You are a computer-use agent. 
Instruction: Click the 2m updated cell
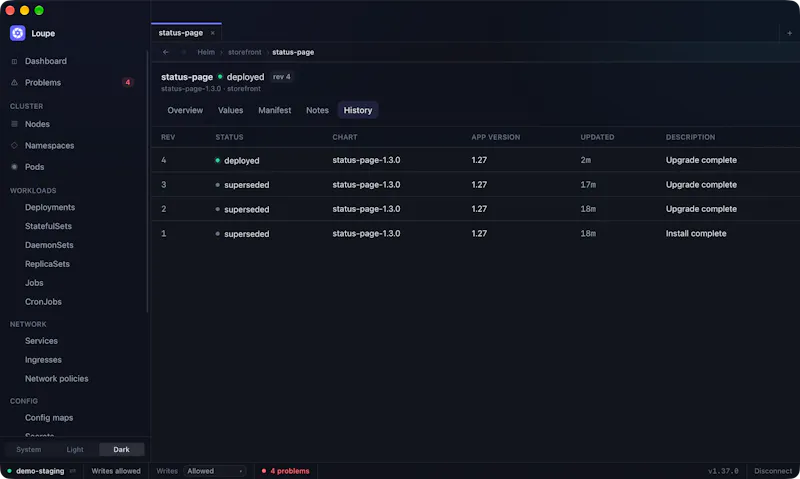[585, 160]
